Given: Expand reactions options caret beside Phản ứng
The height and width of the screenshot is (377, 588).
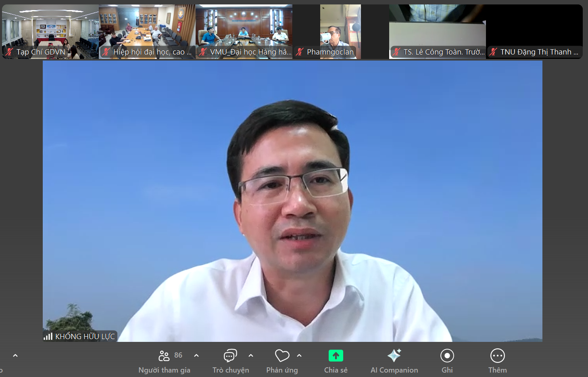Looking at the screenshot, I should tap(299, 356).
